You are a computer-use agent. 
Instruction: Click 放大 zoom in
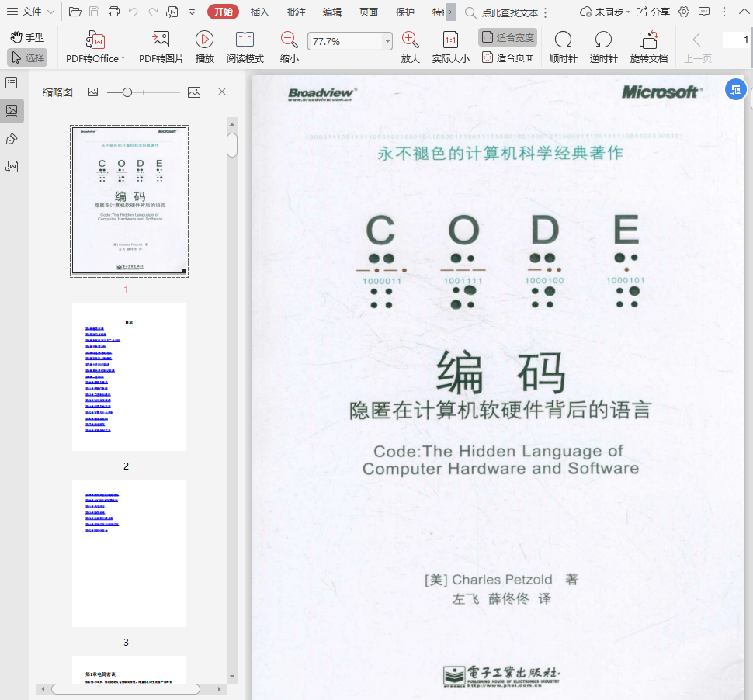[x=411, y=47]
